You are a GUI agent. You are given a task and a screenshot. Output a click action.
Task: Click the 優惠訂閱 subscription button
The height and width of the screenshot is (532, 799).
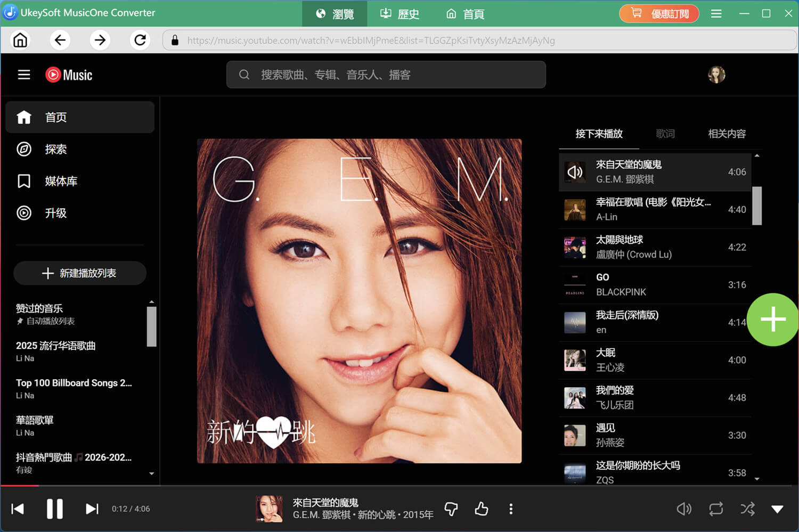coord(659,13)
